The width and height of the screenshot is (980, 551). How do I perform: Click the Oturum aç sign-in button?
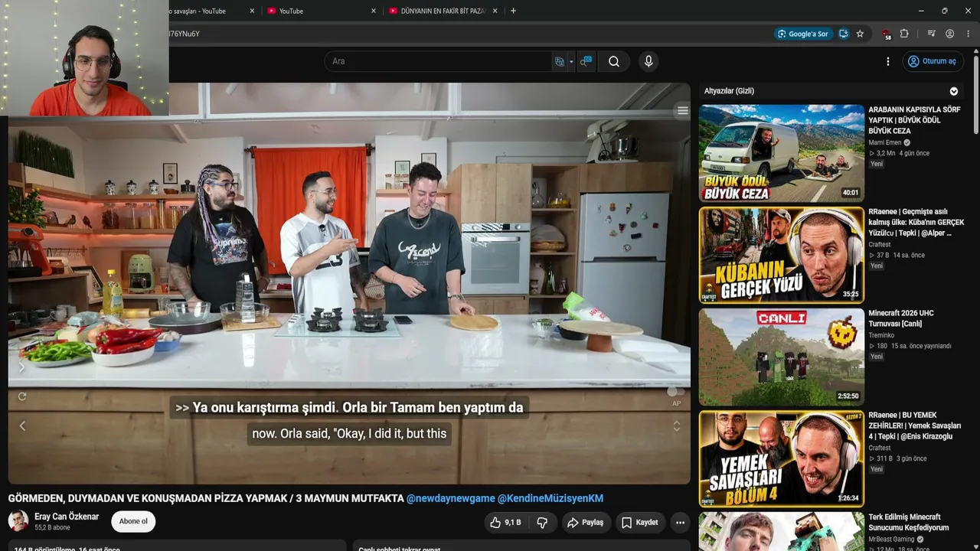pyautogui.click(x=932, y=61)
